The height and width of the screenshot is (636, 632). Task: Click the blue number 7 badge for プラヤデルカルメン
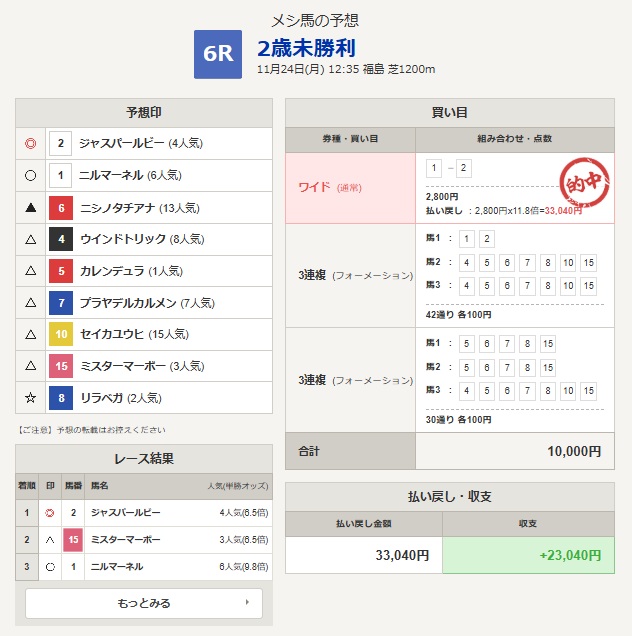click(x=61, y=303)
